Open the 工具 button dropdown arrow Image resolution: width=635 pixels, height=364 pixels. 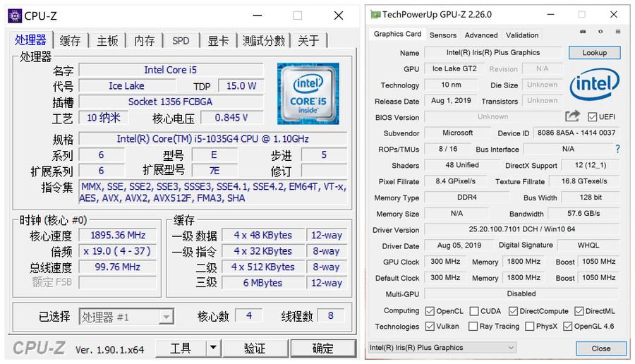click(213, 348)
